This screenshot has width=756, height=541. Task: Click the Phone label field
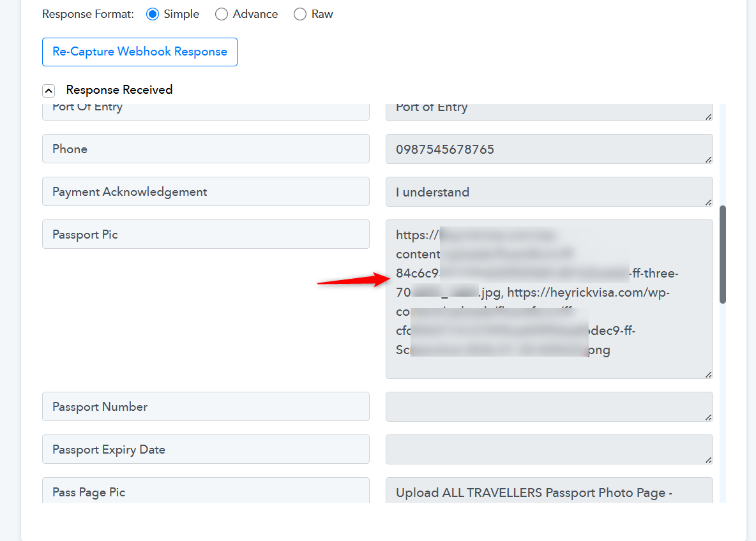206,149
